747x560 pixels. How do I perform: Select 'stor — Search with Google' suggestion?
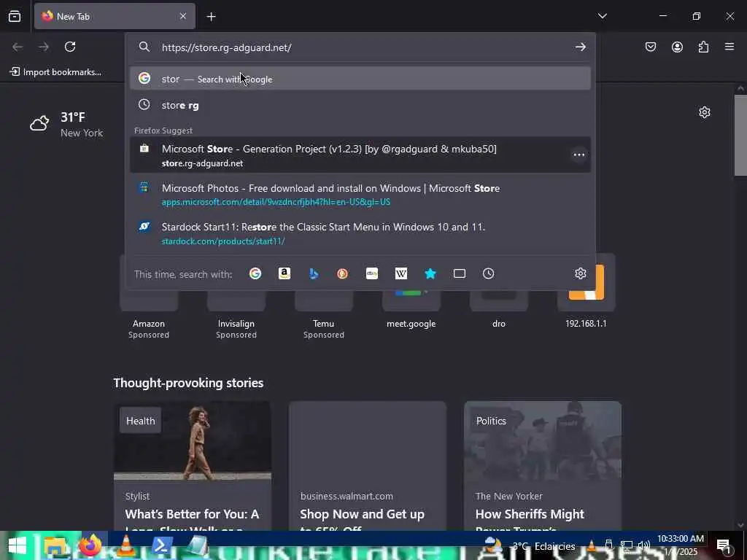tap(360, 79)
